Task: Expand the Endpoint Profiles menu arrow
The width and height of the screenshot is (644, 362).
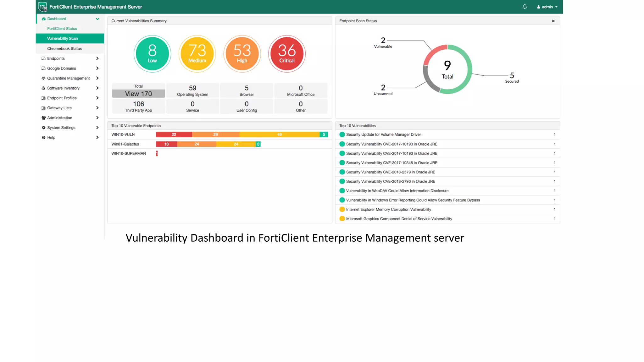Action: [x=97, y=98]
